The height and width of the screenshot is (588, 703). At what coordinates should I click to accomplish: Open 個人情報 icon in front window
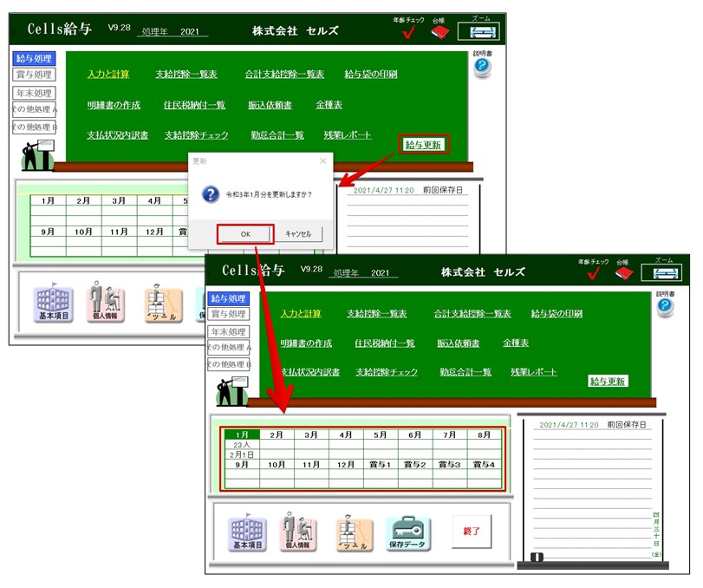tap(298, 532)
